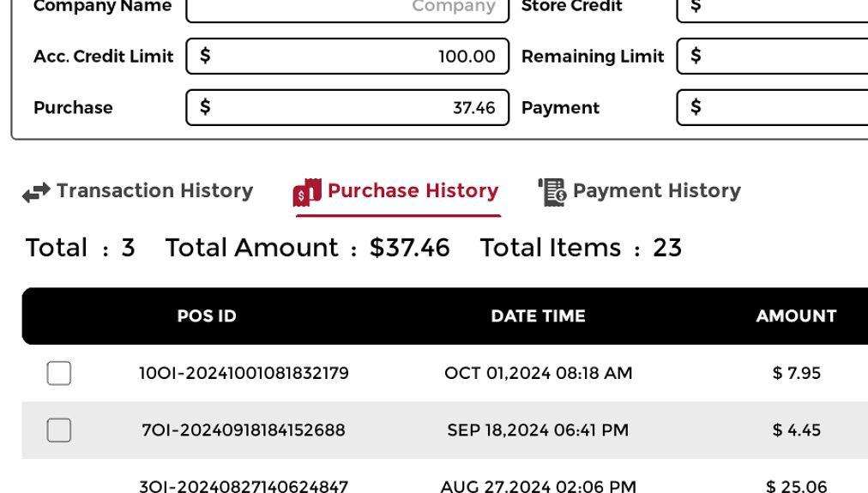Screen dimensions: 868x493
Task: Click the Payment History invoice icon
Action: pyautogui.click(x=552, y=192)
